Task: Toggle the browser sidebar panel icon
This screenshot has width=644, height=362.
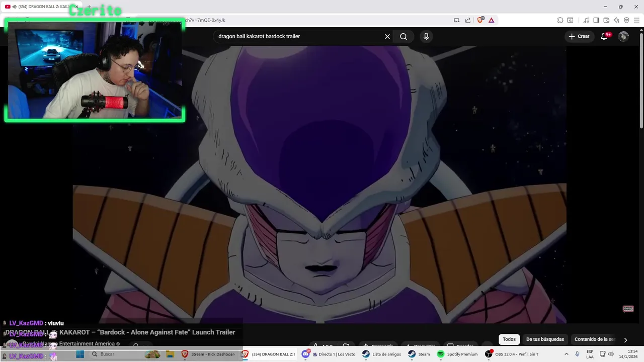Action: [596, 20]
